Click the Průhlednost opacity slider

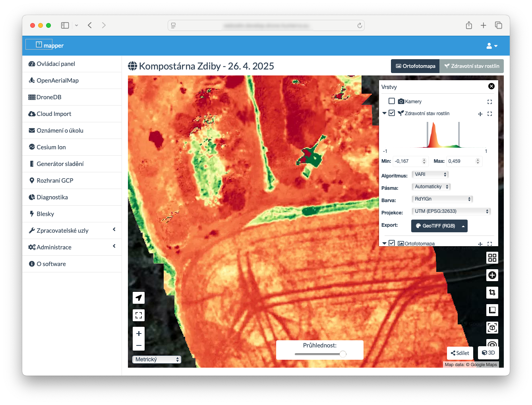point(320,354)
